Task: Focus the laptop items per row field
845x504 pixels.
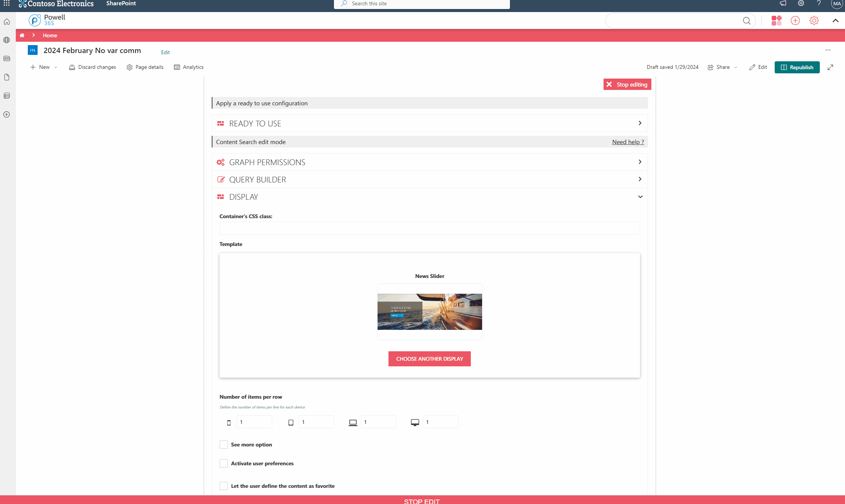Action: [x=378, y=422]
